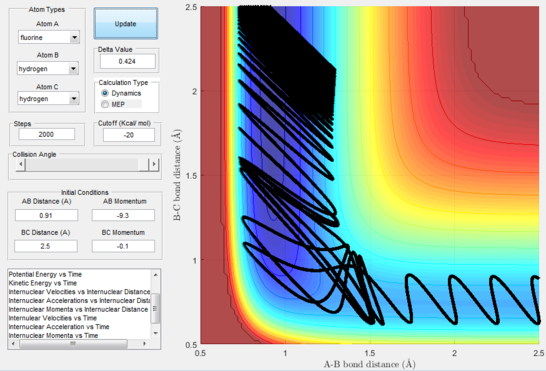The height and width of the screenshot is (371, 546).
Task: Click the BC Momentum input box
Action: (123, 246)
